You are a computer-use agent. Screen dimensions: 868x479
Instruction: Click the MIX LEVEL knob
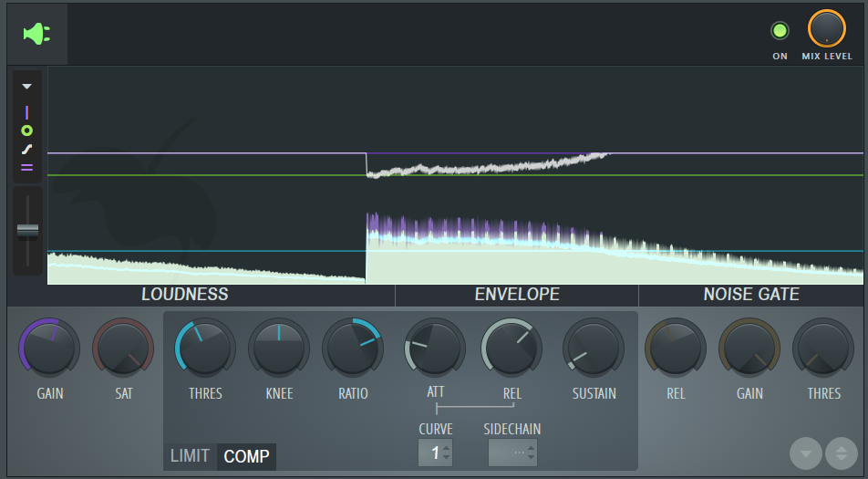click(x=827, y=29)
